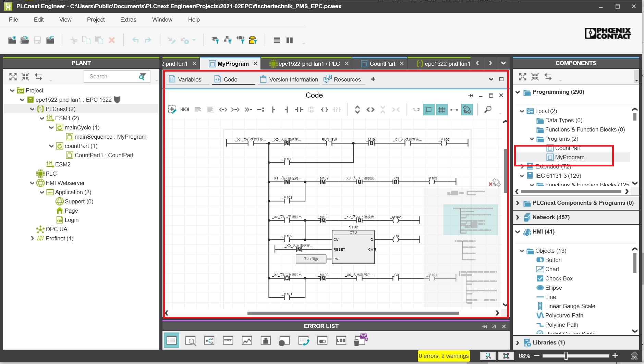Switch to the CountPart editor tab
This screenshot has width=644, height=364.
click(x=382, y=64)
